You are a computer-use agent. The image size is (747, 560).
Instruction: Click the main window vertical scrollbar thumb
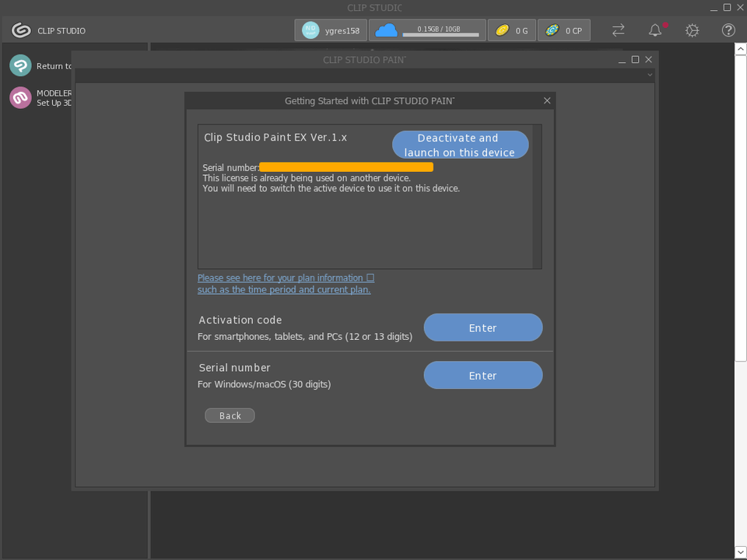click(741, 208)
